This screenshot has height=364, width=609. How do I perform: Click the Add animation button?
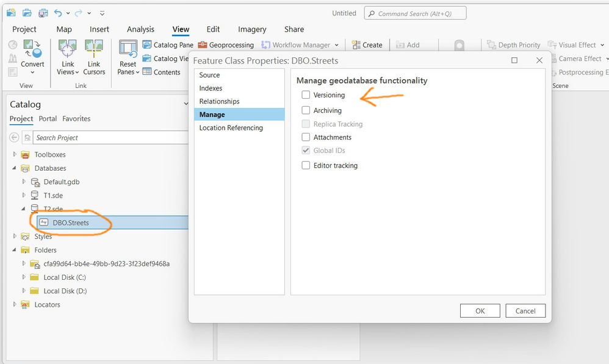[408, 45]
